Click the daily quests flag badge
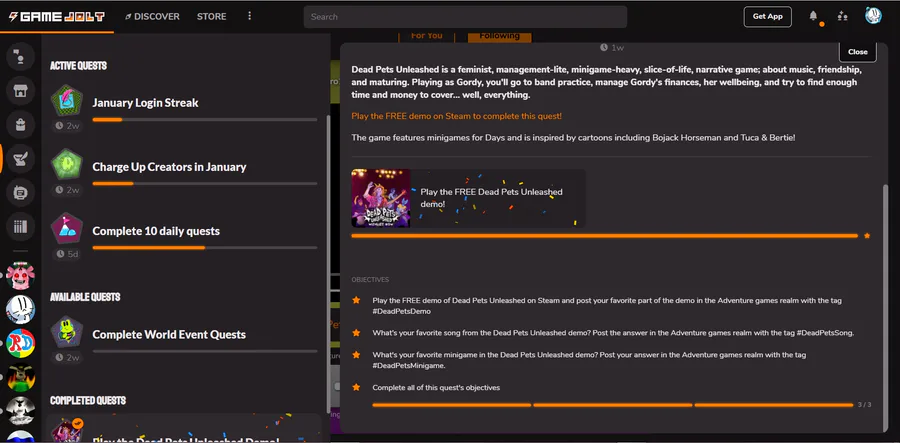The width and height of the screenshot is (900, 443). tap(67, 229)
